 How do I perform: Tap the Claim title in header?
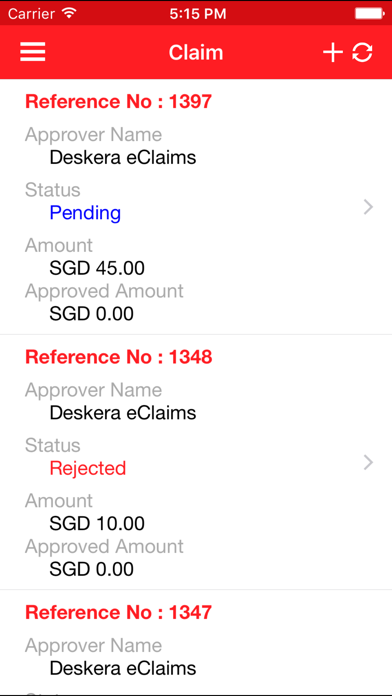[x=196, y=53]
